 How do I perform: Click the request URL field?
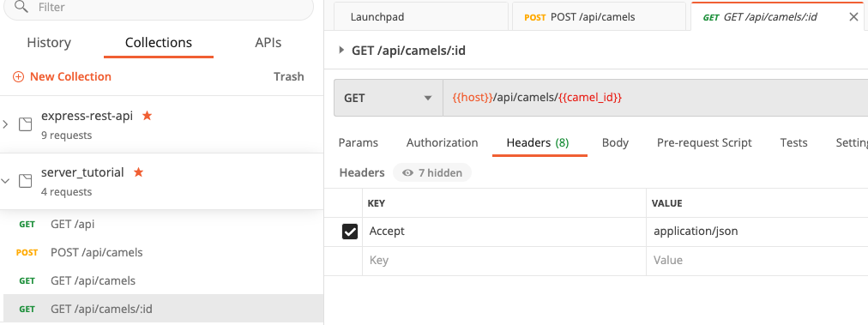[655, 98]
